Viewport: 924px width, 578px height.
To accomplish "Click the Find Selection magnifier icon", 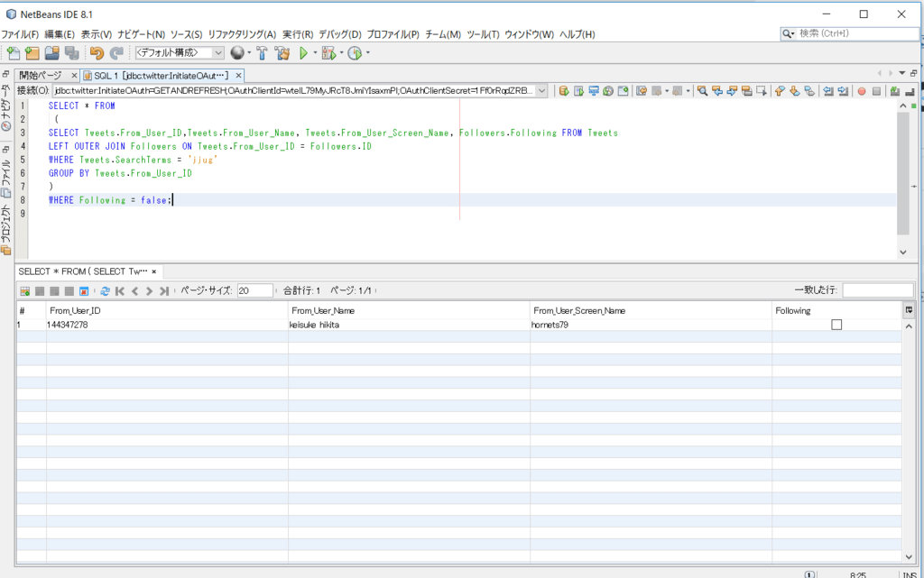I will pyautogui.click(x=703, y=91).
